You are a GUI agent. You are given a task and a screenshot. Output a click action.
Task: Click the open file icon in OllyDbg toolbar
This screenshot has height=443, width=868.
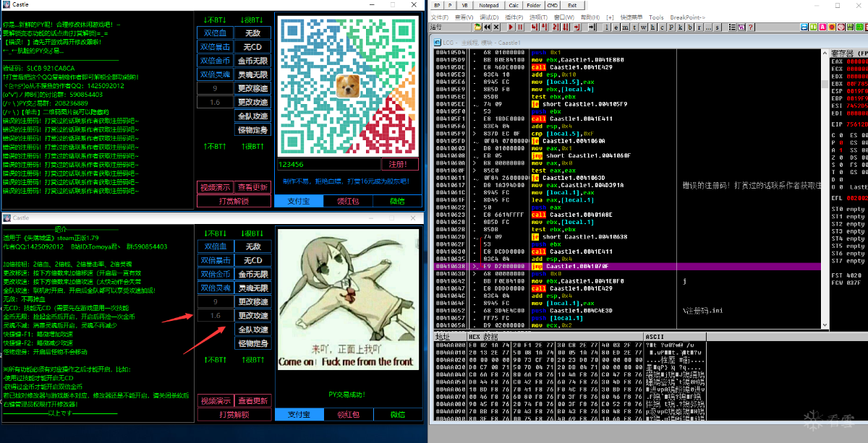tap(477, 27)
